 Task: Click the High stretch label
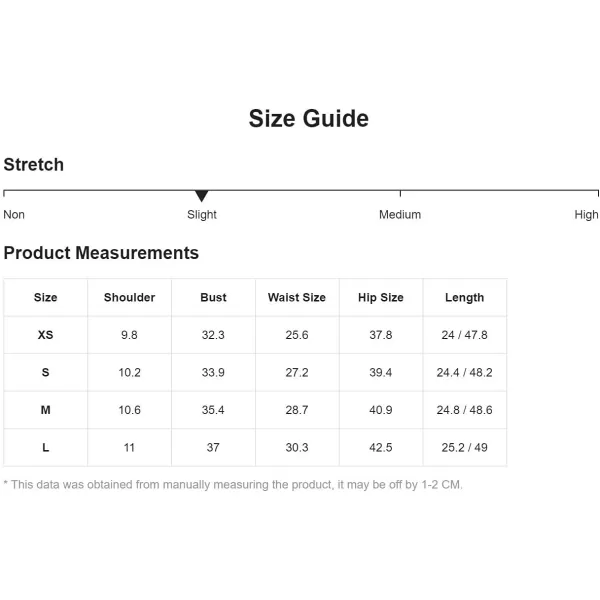click(586, 214)
